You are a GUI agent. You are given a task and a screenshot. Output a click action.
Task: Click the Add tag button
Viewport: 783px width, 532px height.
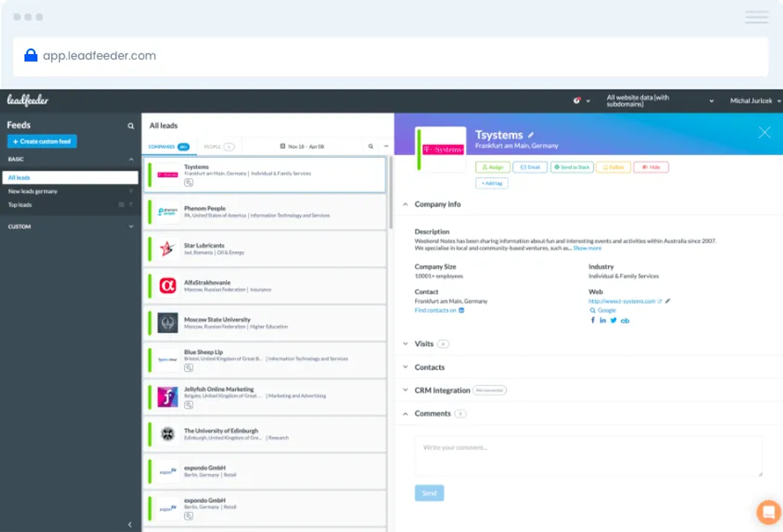[492, 183]
